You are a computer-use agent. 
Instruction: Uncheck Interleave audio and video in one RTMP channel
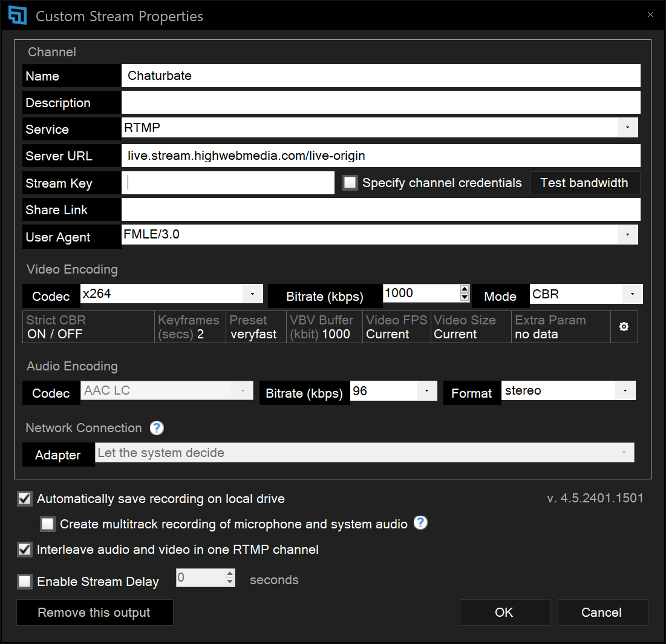(x=25, y=550)
